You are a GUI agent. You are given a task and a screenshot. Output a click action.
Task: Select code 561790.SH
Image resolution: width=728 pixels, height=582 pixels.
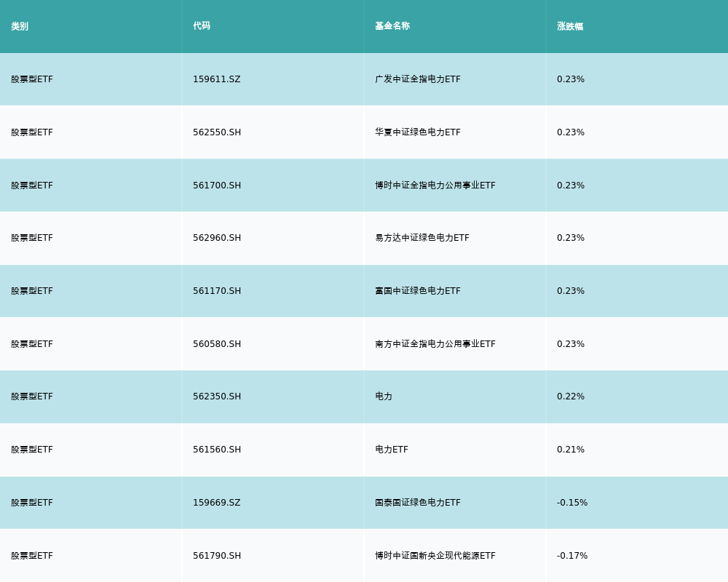pos(217,556)
